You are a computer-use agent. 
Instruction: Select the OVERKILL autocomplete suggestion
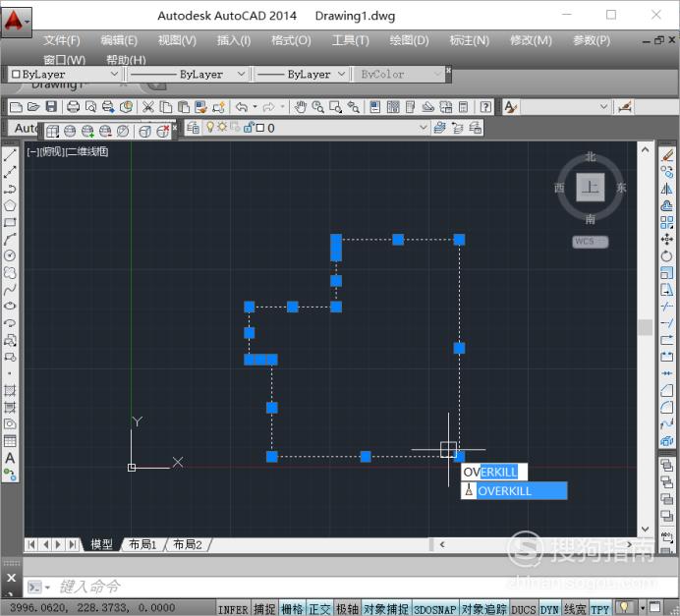(514, 490)
